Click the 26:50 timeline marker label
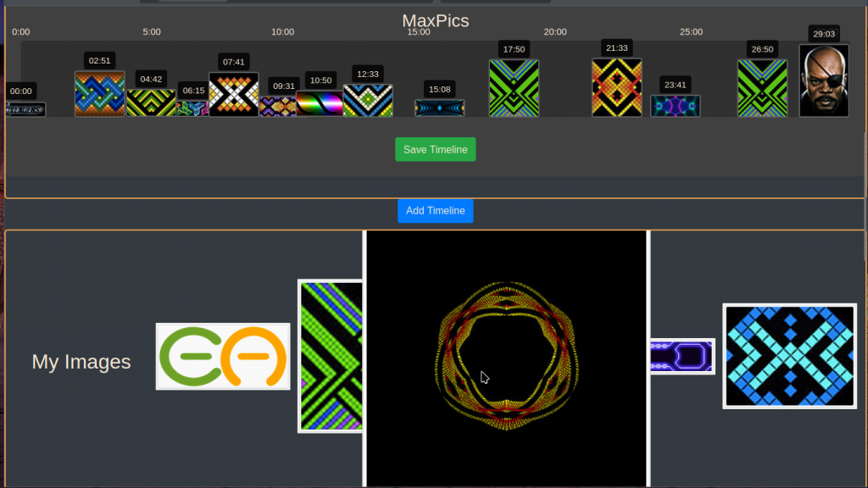868x488 pixels. point(762,49)
